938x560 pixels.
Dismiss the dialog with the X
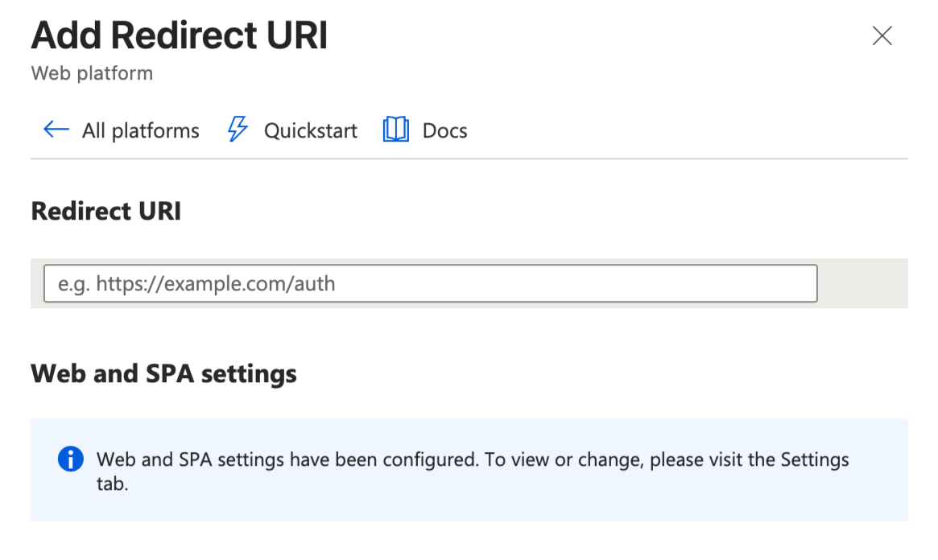point(882,35)
